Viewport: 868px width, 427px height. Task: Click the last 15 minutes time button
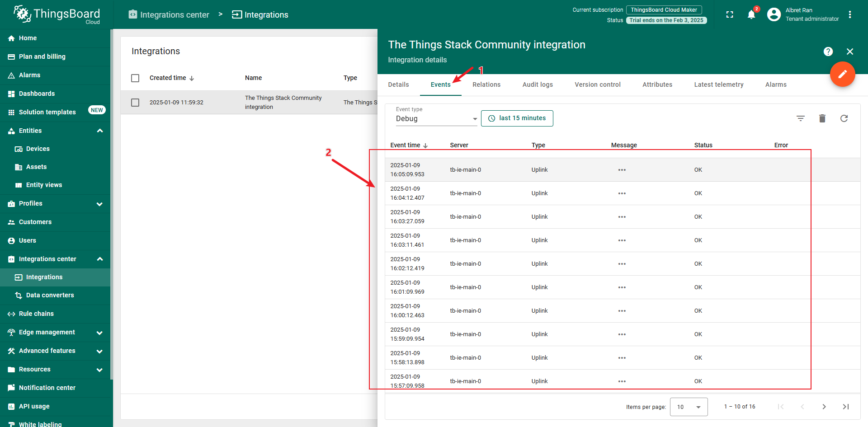(x=517, y=118)
